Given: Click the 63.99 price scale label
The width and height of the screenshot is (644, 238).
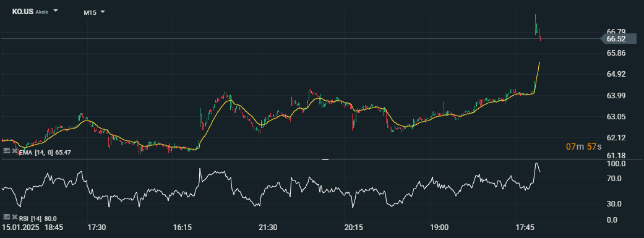Looking at the screenshot, I should pos(616,96).
